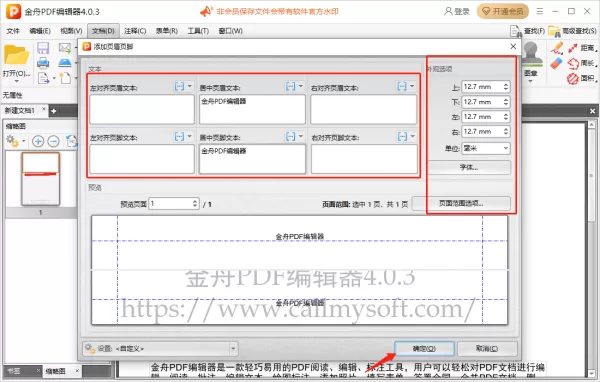Expand center header macro dropdown arrow
The image size is (600, 382).
point(301,86)
